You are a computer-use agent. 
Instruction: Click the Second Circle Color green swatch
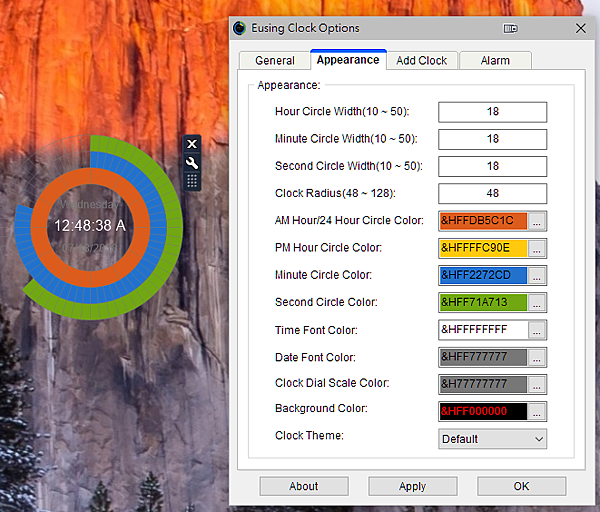[x=483, y=302]
